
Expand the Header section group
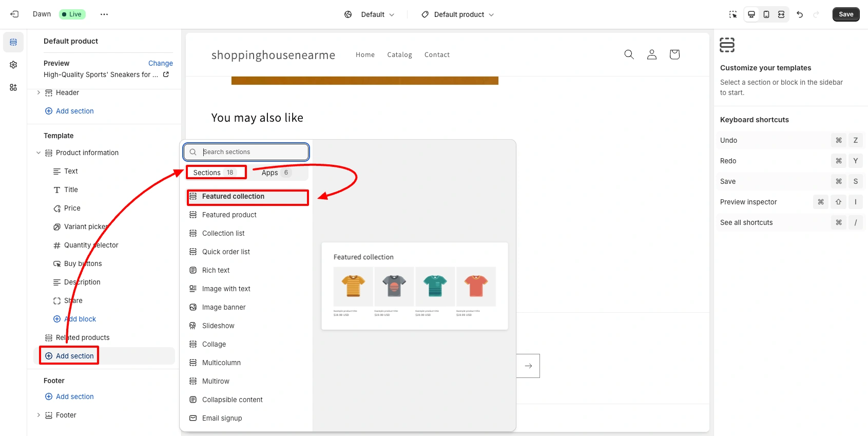38,92
